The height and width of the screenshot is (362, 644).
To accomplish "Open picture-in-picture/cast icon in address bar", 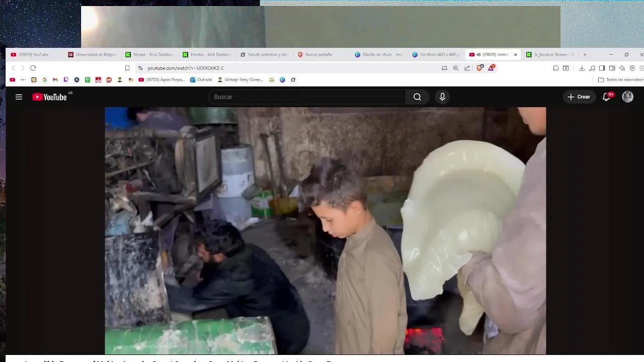I will 444,68.
